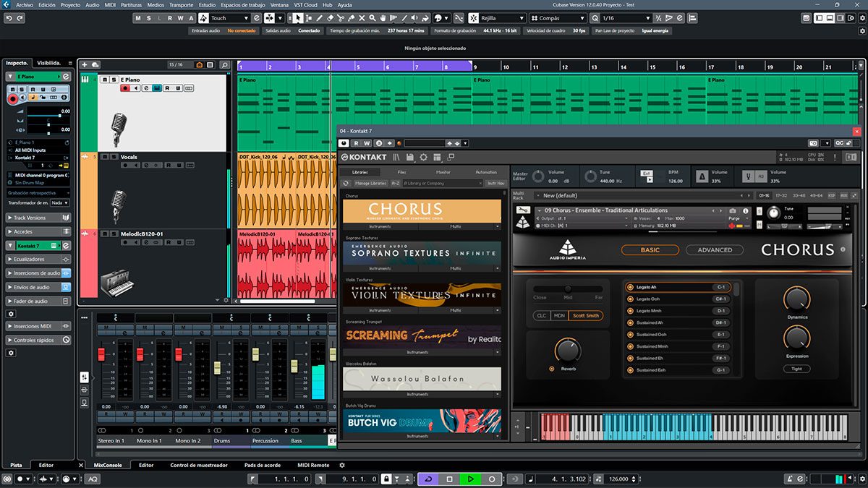This screenshot has height=488, width=868.
Task: Click the redo arrow in the toolbar
Action: [21, 18]
